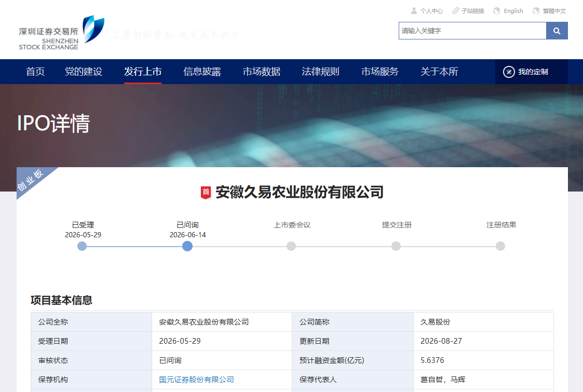Open the 首页 nav item
This screenshot has height=392, width=583.
35,72
